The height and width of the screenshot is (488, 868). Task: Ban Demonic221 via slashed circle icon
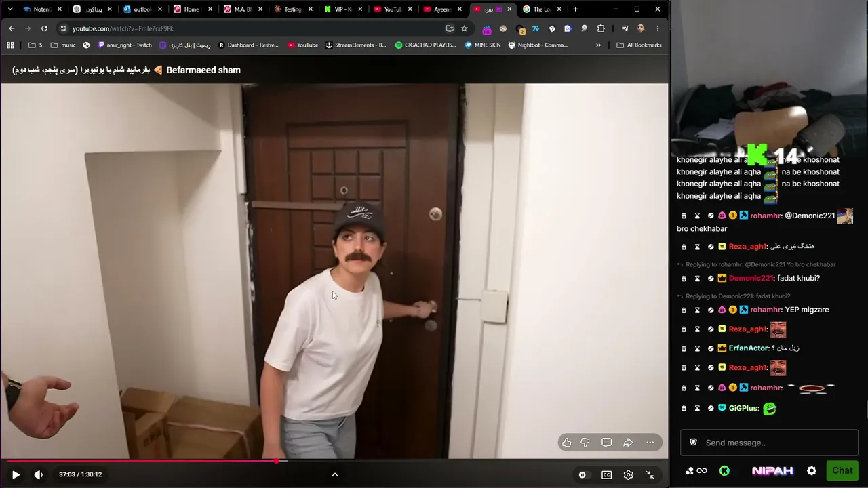711,279
